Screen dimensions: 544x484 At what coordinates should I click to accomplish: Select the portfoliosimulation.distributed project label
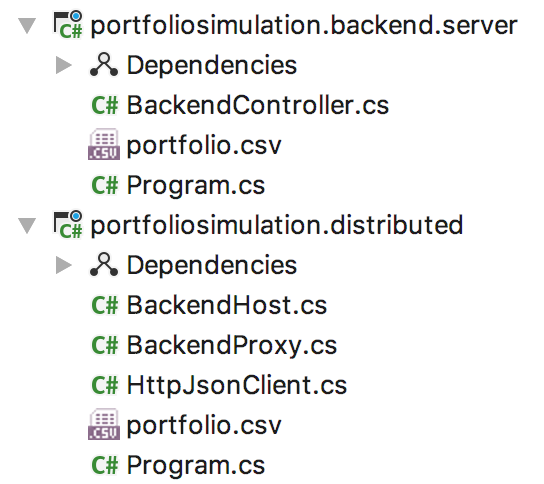pyautogui.click(x=277, y=225)
